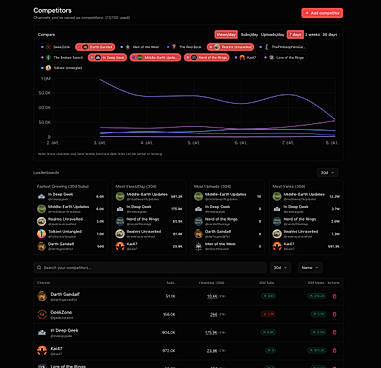Viewport: 381px width, 368px height.
Task: Open the Leaderboards 30d period dropdown
Action: (x=327, y=173)
